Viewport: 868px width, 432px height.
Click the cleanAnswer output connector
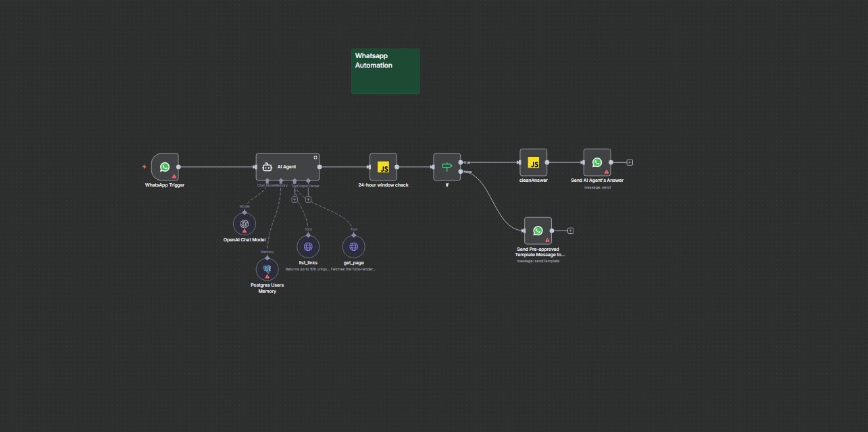click(x=546, y=162)
